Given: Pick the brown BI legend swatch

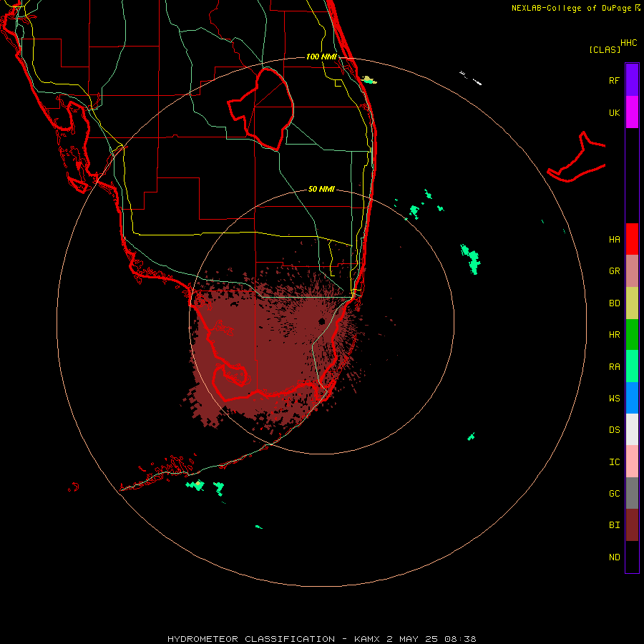Looking at the screenshot, I should click(x=632, y=525).
